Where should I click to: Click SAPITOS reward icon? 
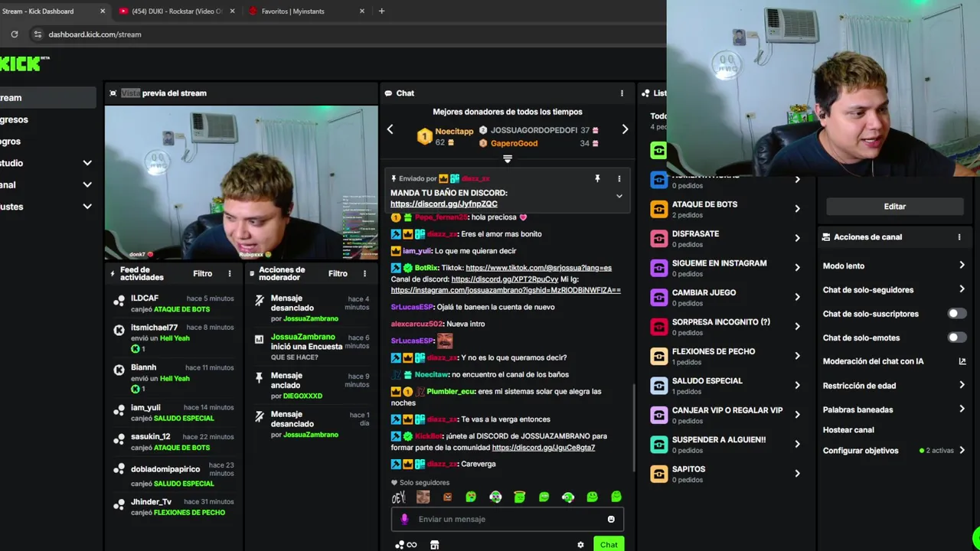coord(658,474)
